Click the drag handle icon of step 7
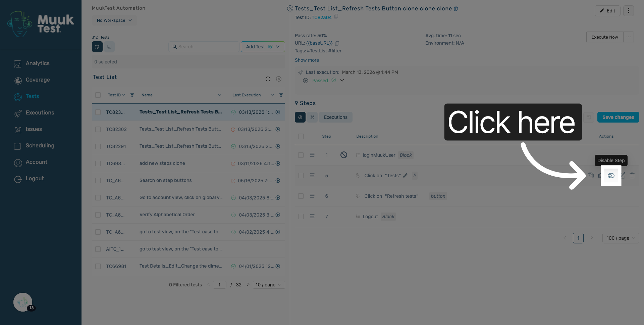Screen dimensions: 644x325 point(312,217)
